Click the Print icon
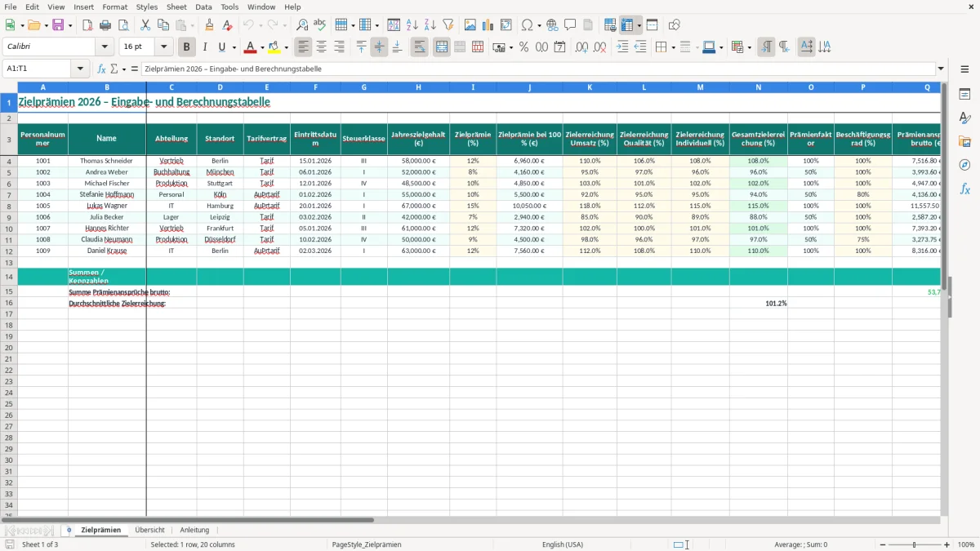This screenshot has width=980, height=551. click(105, 25)
